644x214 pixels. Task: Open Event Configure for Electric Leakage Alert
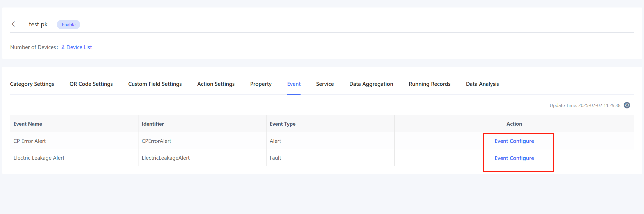514,158
